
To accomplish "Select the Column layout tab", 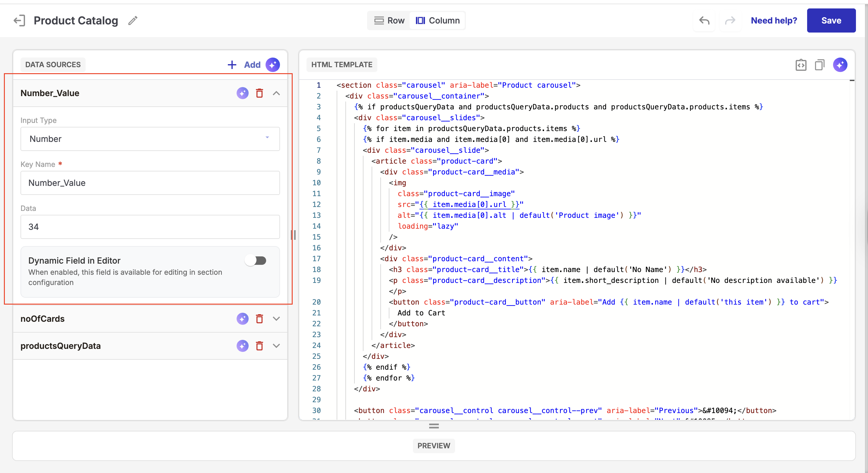I will (437, 20).
